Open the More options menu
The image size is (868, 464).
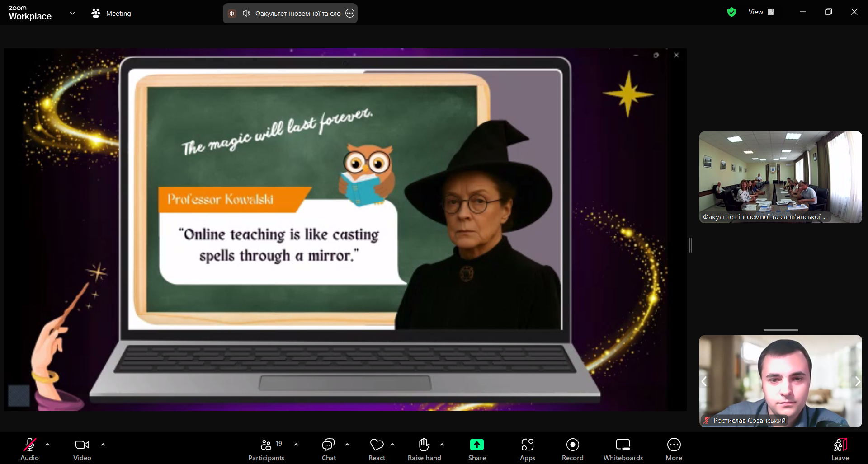674,449
